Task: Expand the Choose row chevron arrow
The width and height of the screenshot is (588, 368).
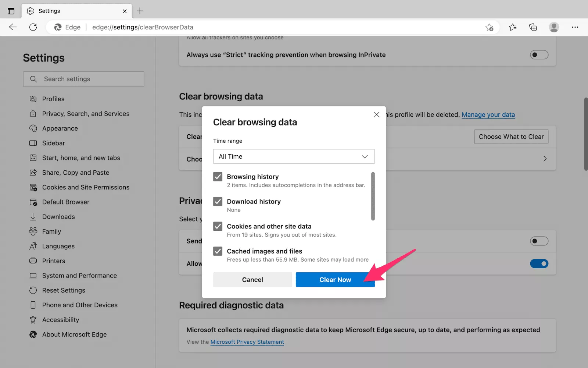Action: (545, 159)
